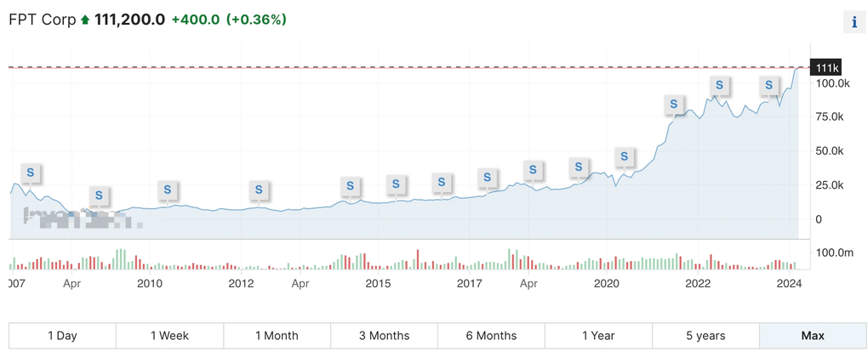Open the S marker above 2022
868x351 pixels.
pyautogui.click(x=719, y=85)
